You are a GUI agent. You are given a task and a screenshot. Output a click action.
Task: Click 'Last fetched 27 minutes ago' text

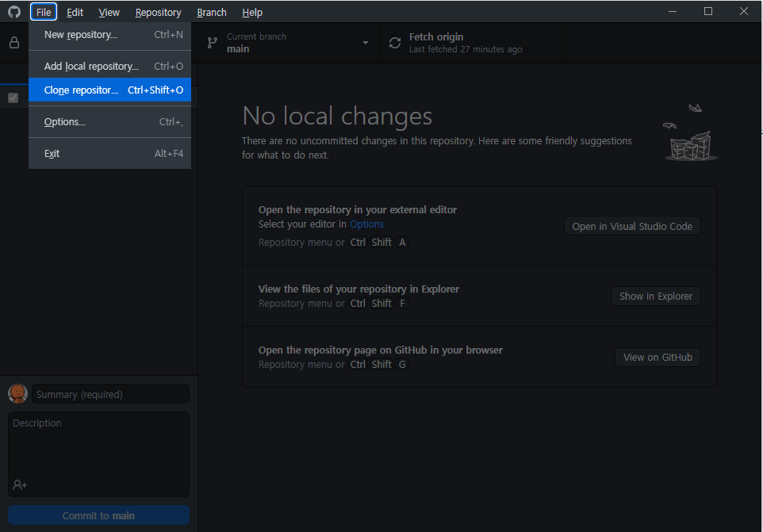pos(466,49)
